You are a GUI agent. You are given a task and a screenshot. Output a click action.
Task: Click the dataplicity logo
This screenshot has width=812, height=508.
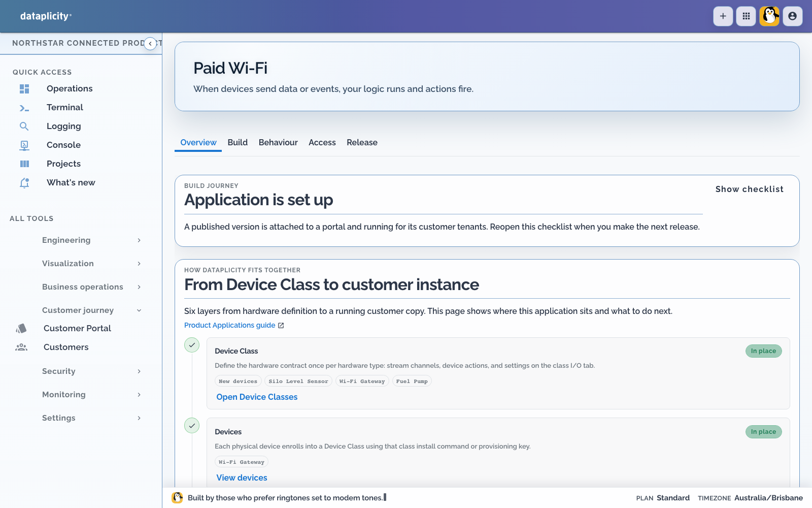click(x=46, y=16)
